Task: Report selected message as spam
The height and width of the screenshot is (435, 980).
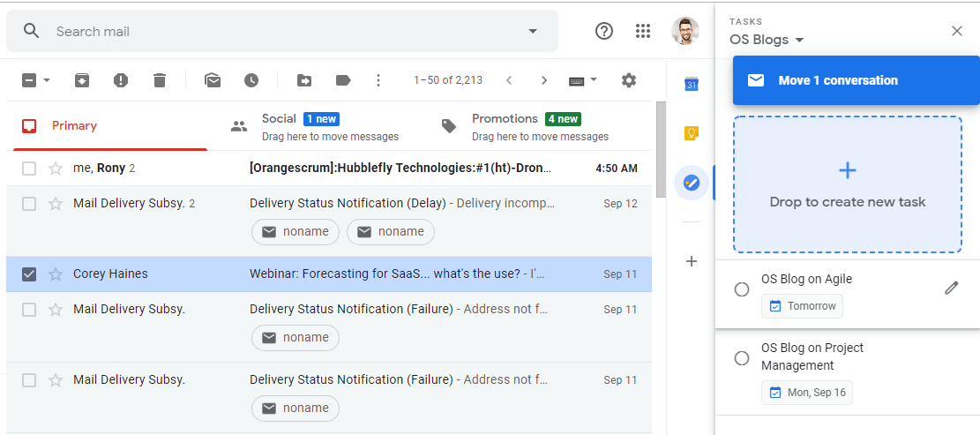Action: coord(121,80)
